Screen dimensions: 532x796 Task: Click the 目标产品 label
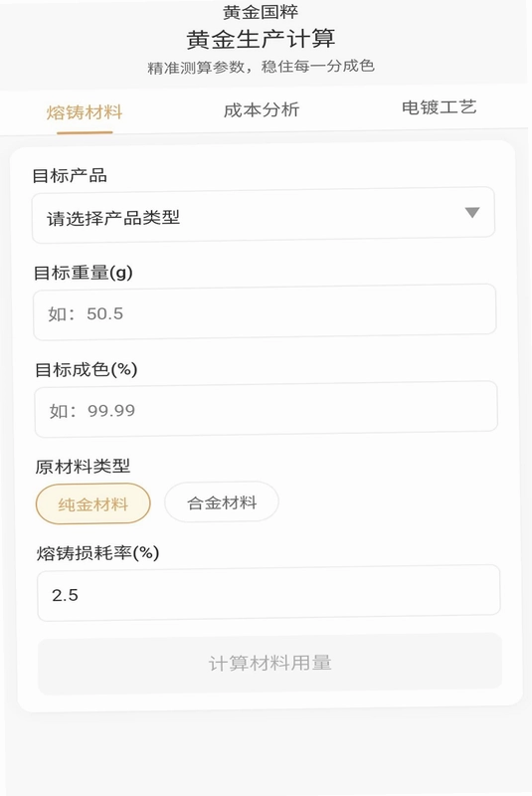click(70, 176)
